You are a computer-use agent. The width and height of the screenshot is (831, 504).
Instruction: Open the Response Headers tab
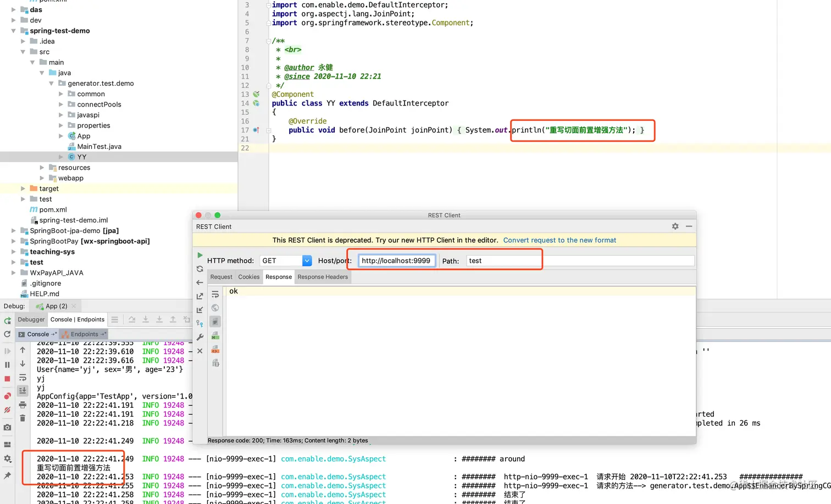323,277
